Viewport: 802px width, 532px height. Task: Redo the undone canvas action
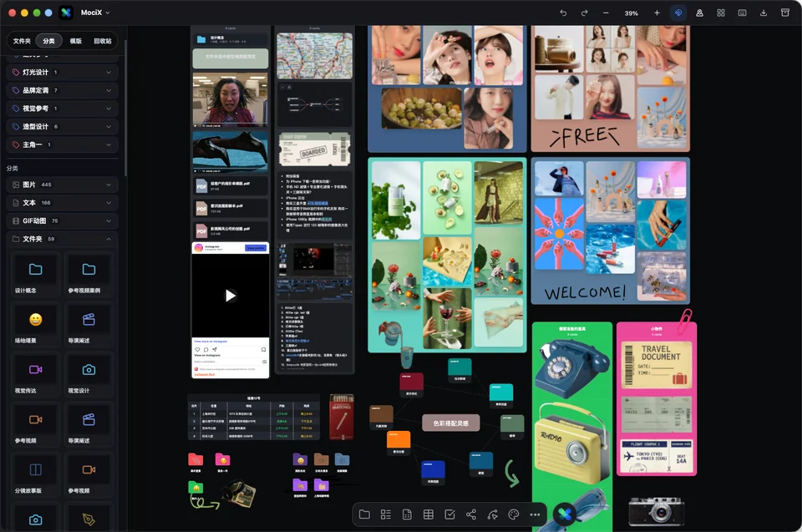[584, 13]
